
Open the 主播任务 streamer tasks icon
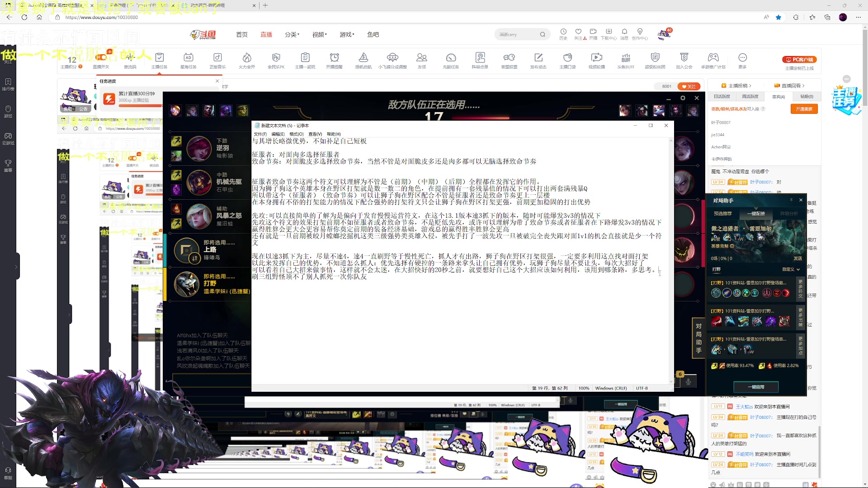coord(159,60)
